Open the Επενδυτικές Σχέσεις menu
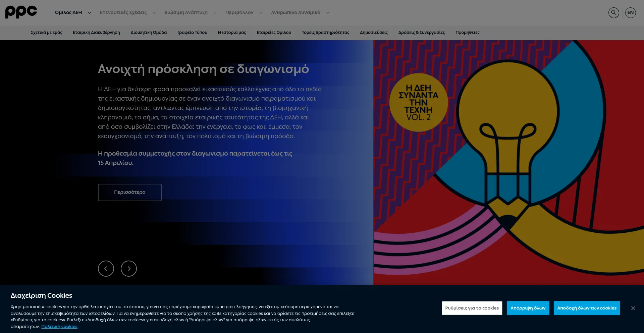Image resolution: width=644 pixels, height=333 pixels. [x=123, y=12]
